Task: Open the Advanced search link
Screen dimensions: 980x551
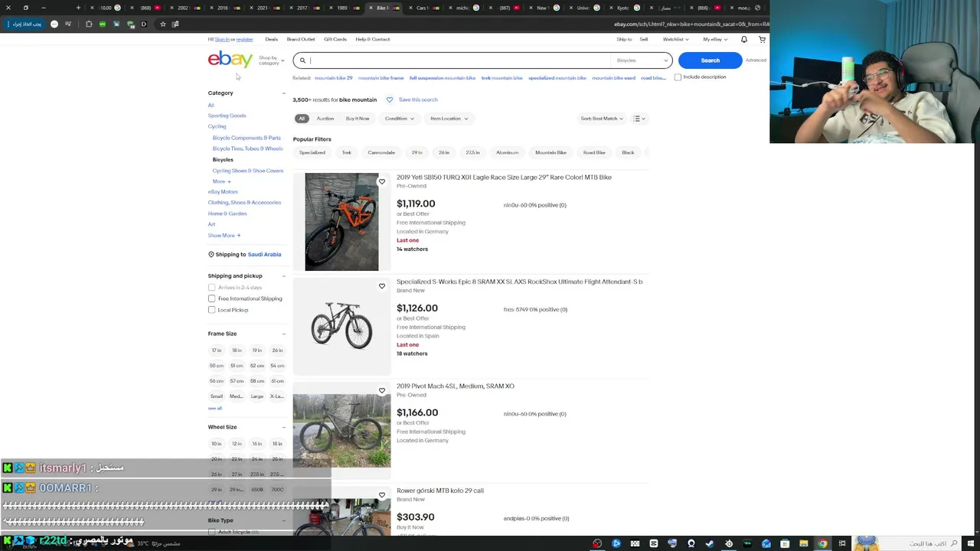Action: [x=756, y=60]
